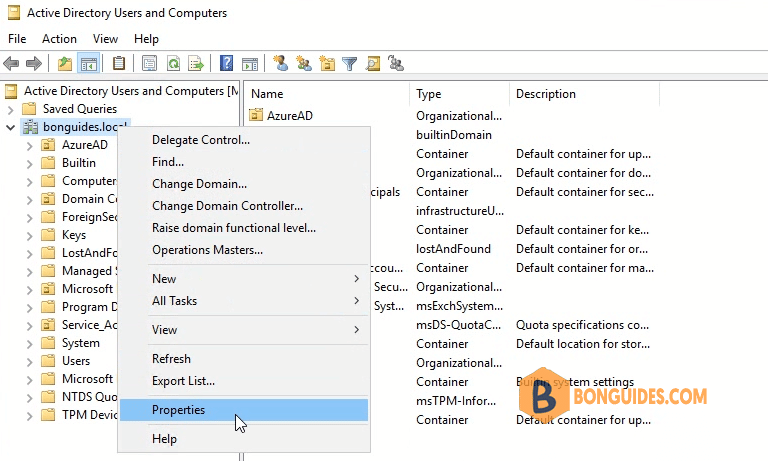Choose Find... from context menu
Image resolution: width=768 pixels, height=461 pixels.
pyautogui.click(x=244, y=162)
